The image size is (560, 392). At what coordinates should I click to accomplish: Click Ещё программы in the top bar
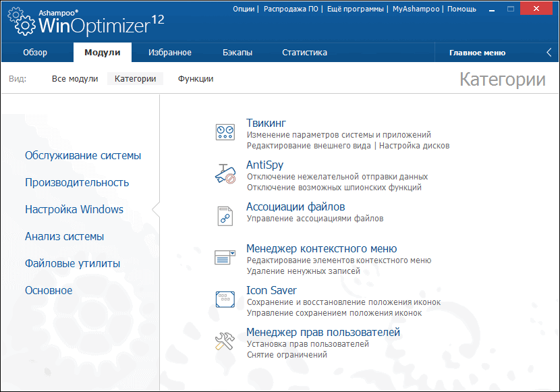(x=356, y=9)
